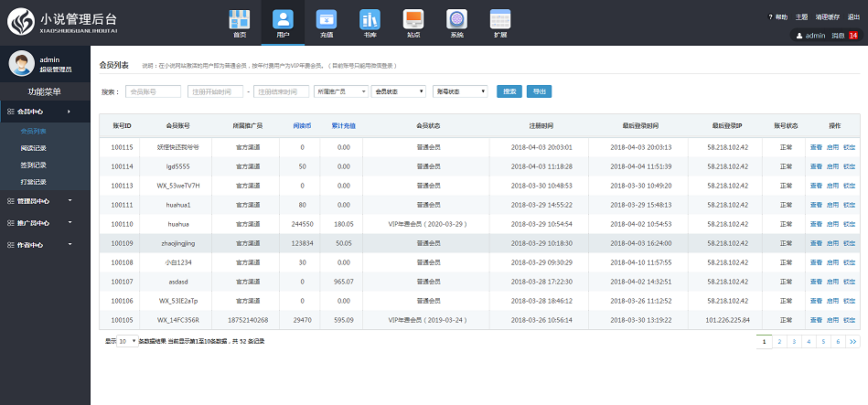
Task: Select the 用户 user icon in top navigation
Action: [283, 21]
